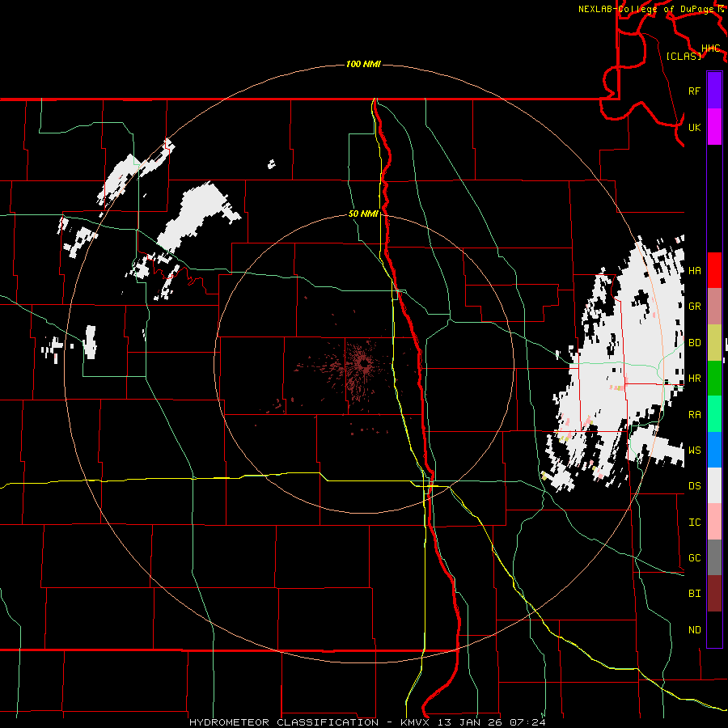Click the BD legend label

coord(694,343)
